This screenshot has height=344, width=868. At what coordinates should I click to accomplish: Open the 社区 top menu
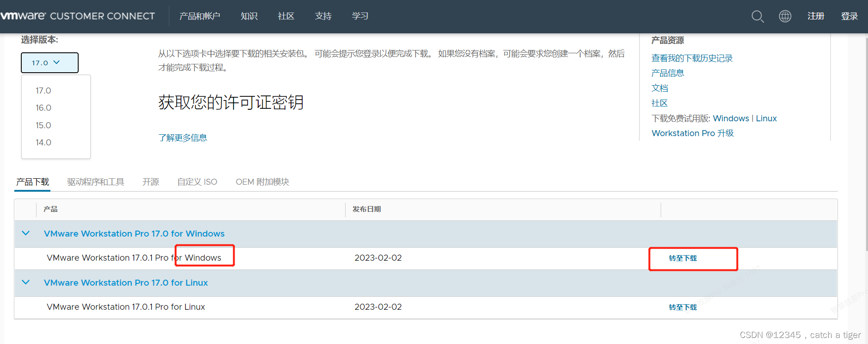[x=286, y=16]
